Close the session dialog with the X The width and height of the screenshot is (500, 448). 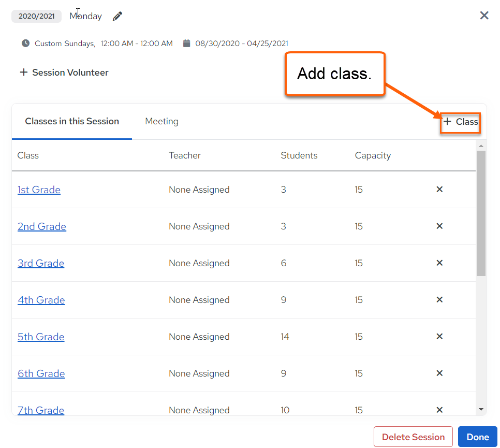(x=484, y=15)
